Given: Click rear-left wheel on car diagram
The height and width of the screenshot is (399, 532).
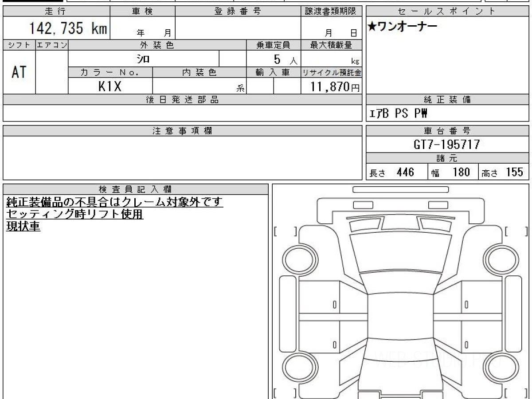Looking at the screenshot, I should 301,368.
